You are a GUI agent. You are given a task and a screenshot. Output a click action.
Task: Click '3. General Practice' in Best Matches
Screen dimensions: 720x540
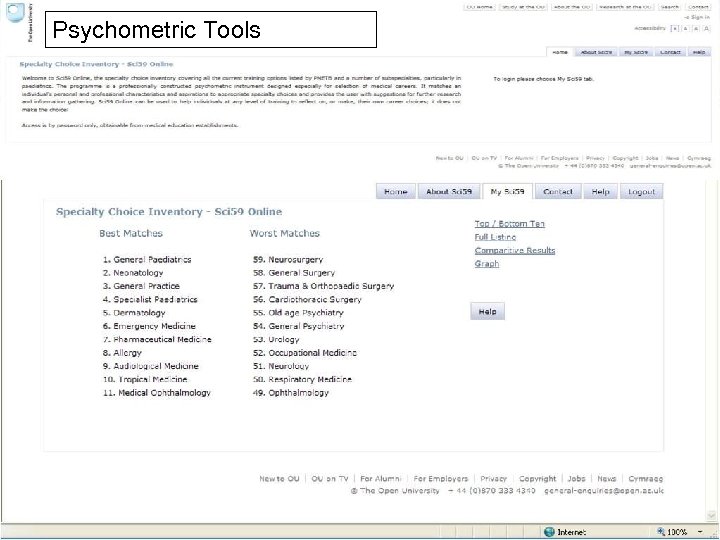[x=141, y=286]
